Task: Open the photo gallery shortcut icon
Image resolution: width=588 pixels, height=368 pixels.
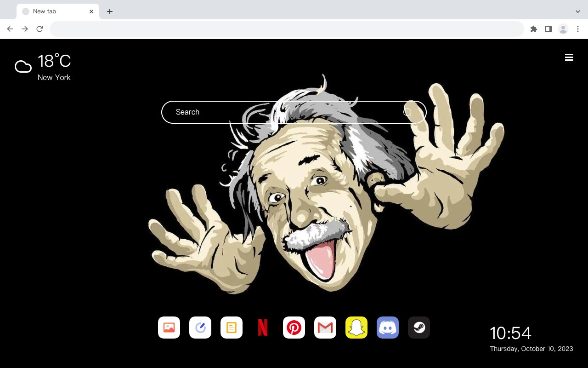Action: coord(169,328)
